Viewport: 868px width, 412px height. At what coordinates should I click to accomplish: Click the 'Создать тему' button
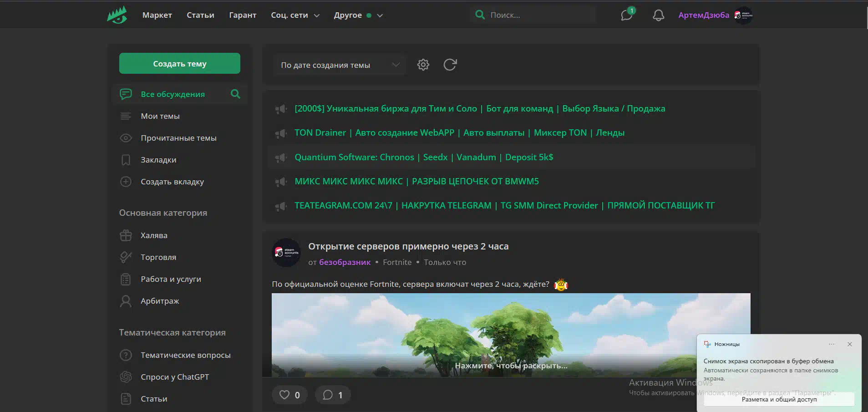point(180,63)
